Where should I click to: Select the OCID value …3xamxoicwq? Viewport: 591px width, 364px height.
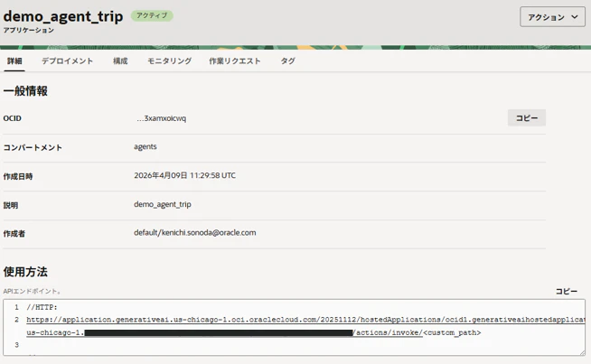(162, 118)
